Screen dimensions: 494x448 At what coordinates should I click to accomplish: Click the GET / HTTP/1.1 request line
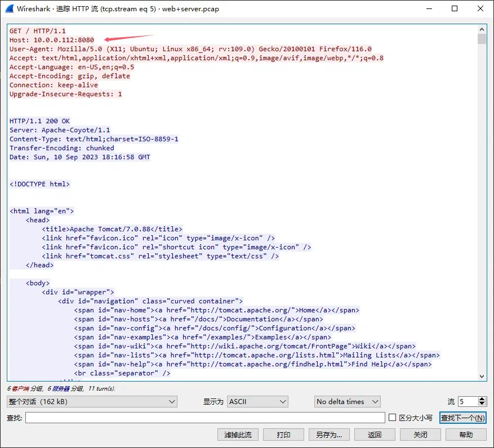(38, 31)
